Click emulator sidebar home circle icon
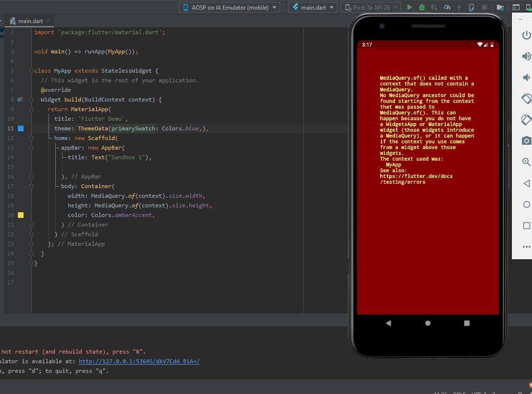The width and height of the screenshot is (532, 394). [527, 204]
